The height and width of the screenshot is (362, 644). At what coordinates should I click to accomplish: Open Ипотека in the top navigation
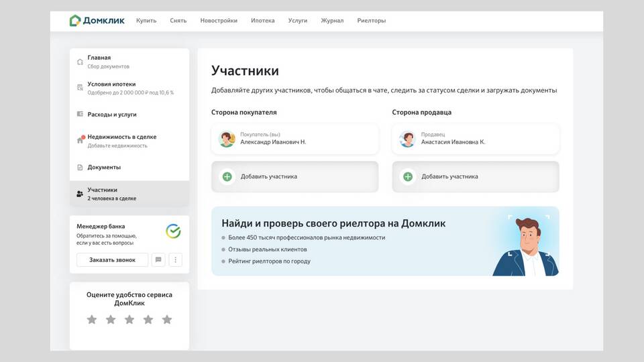click(x=262, y=21)
